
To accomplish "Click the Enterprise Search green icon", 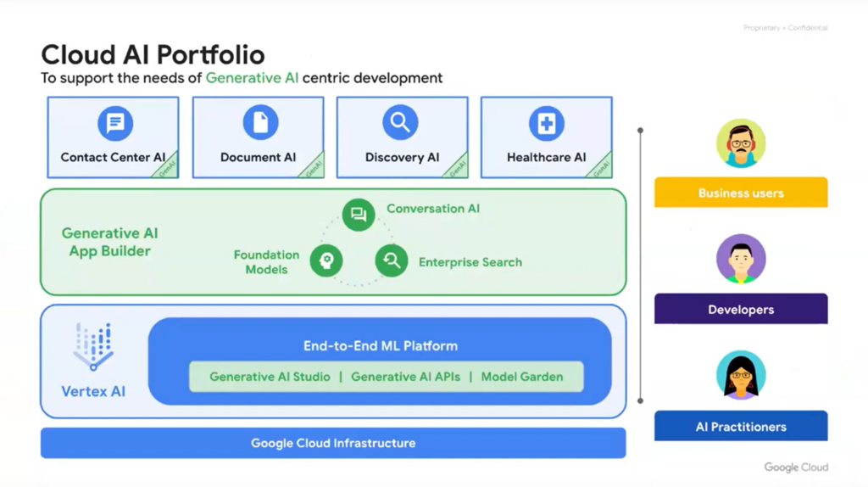I will click(392, 260).
